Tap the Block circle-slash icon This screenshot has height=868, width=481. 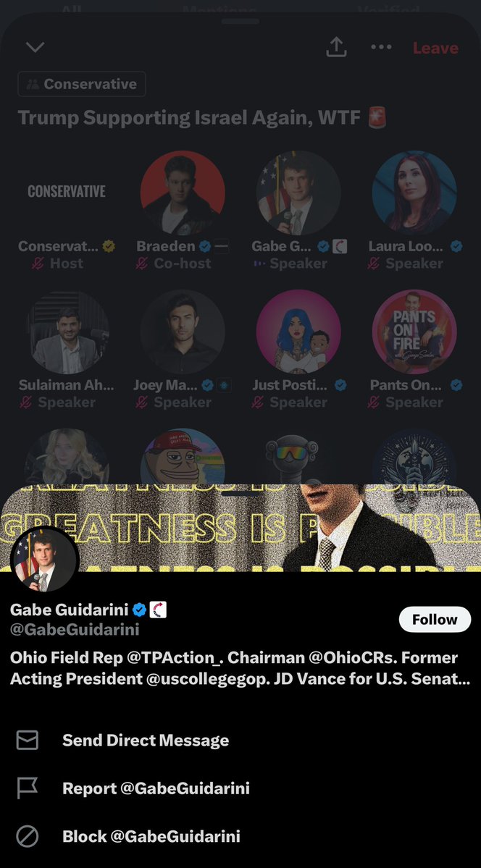(x=27, y=836)
